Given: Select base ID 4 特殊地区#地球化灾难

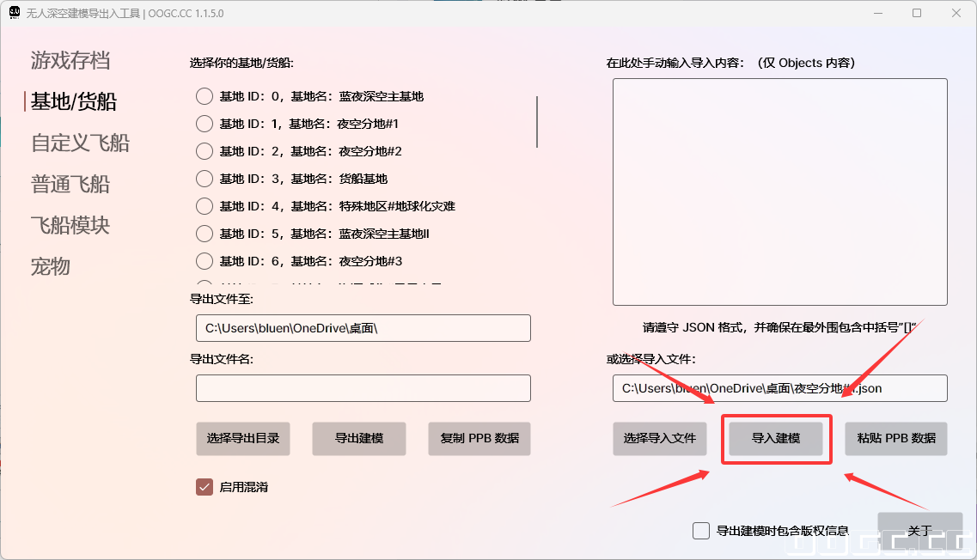Looking at the screenshot, I should point(204,205).
